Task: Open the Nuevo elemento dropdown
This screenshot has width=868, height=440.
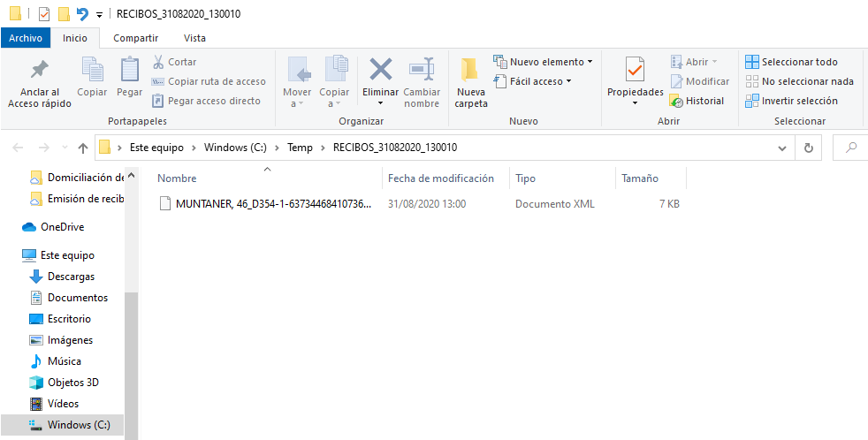Action: [x=543, y=62]
